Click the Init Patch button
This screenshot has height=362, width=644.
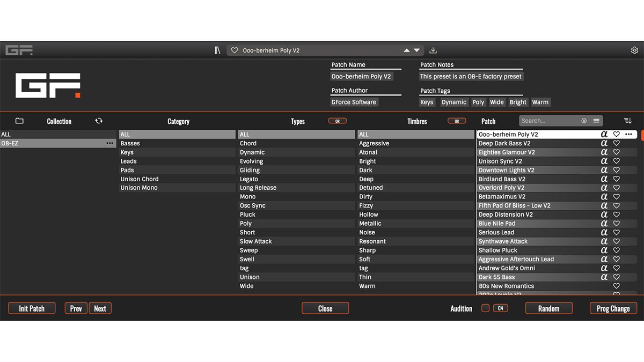[x=32, y=308]
